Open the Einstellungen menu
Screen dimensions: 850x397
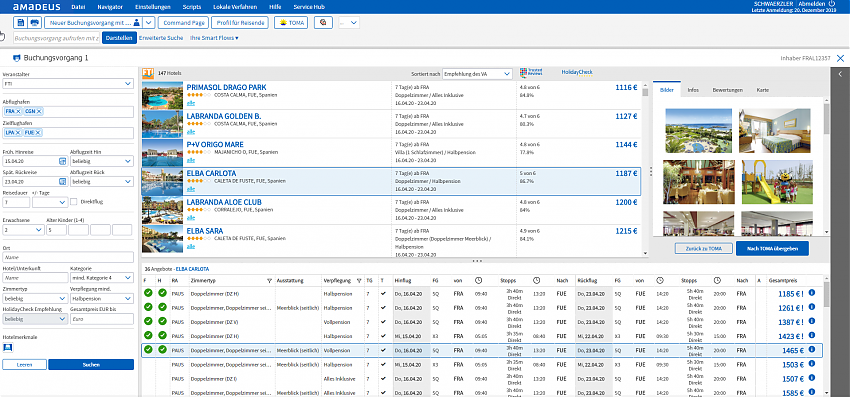point(153,7)
